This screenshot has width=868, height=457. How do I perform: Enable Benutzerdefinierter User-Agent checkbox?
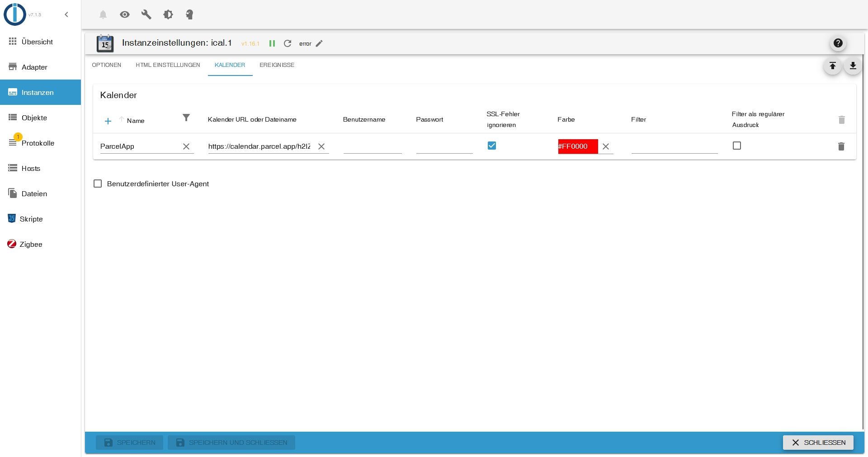pos(98,184)
